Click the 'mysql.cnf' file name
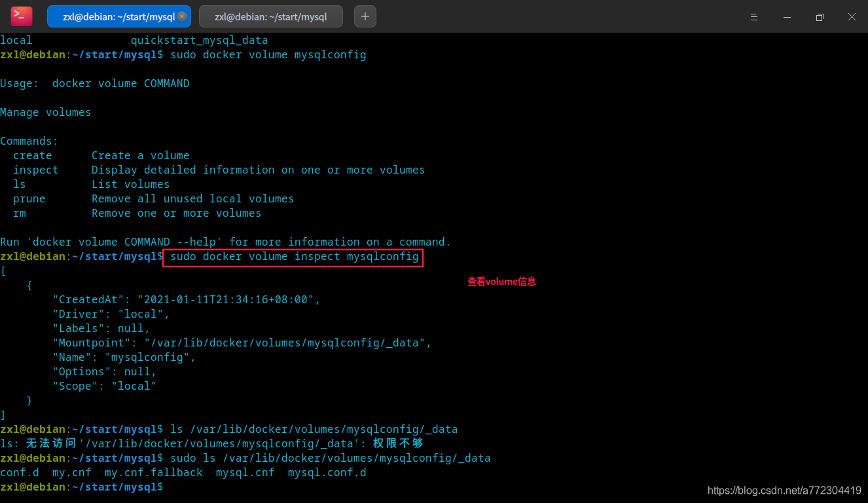Screen dimensions: 868x503 (245, 473)
